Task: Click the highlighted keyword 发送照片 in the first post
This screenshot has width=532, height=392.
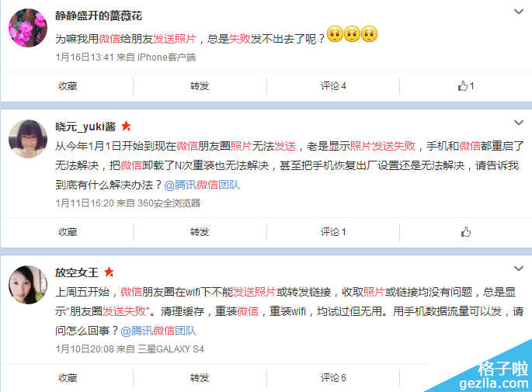Action: [175, 39]
